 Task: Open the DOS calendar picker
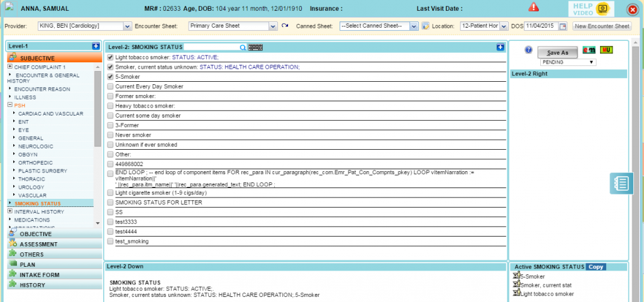pyautogui.click(x=563, y=26)
